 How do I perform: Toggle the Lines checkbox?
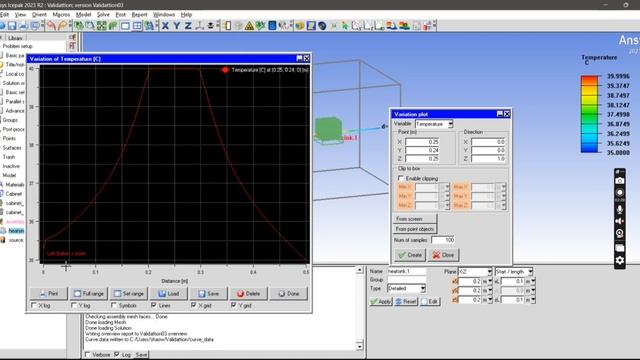(x=154, y=305)
